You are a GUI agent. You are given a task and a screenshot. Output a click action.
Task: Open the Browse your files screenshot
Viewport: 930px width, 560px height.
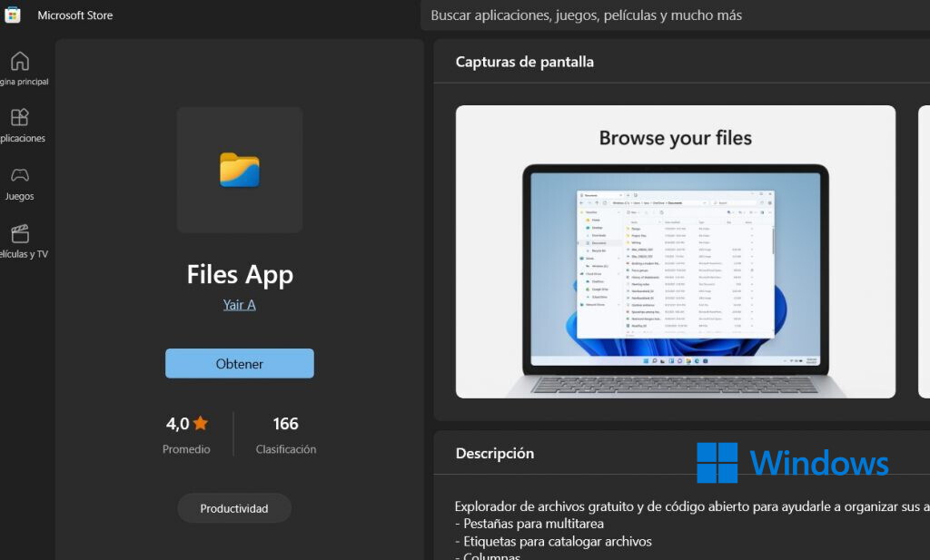[676, 251]
